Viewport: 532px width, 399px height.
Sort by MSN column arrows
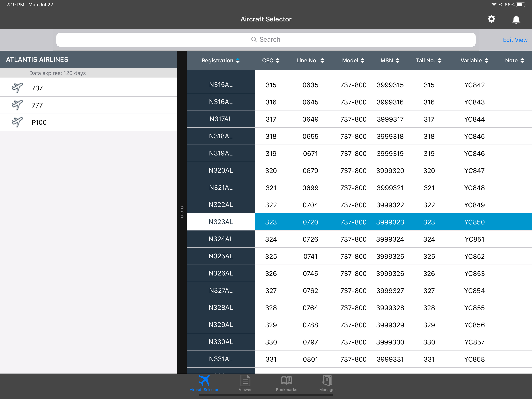(x=398, y=61)
